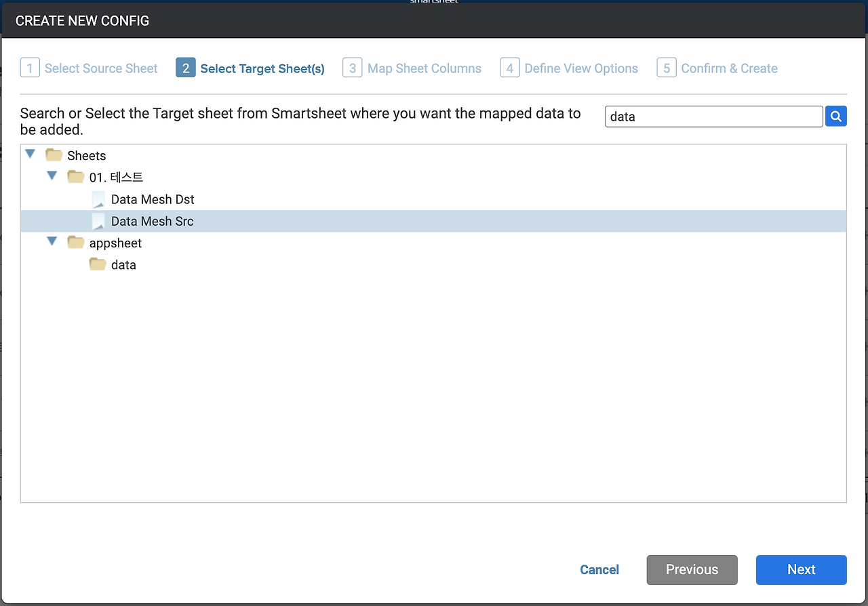
Task: Proceed with the Next button
Action: coord(802,570)
